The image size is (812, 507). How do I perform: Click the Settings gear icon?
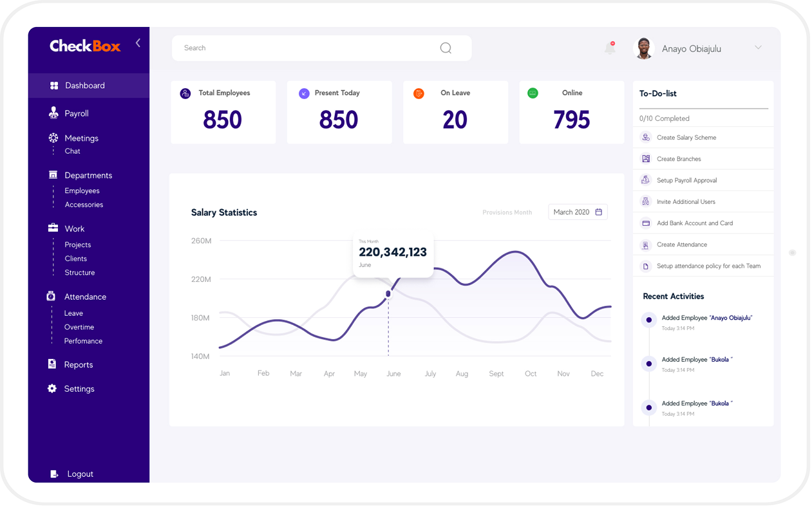[52, 389]
